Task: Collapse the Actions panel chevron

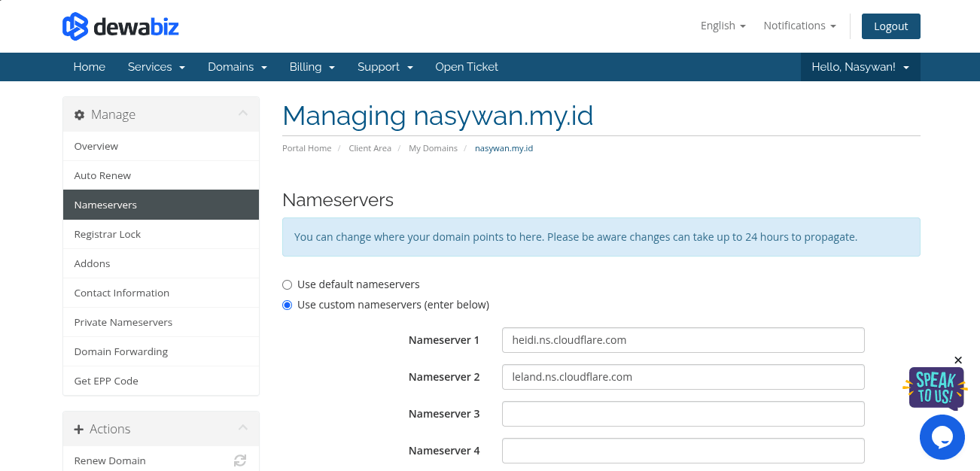Action: point(242,428)
